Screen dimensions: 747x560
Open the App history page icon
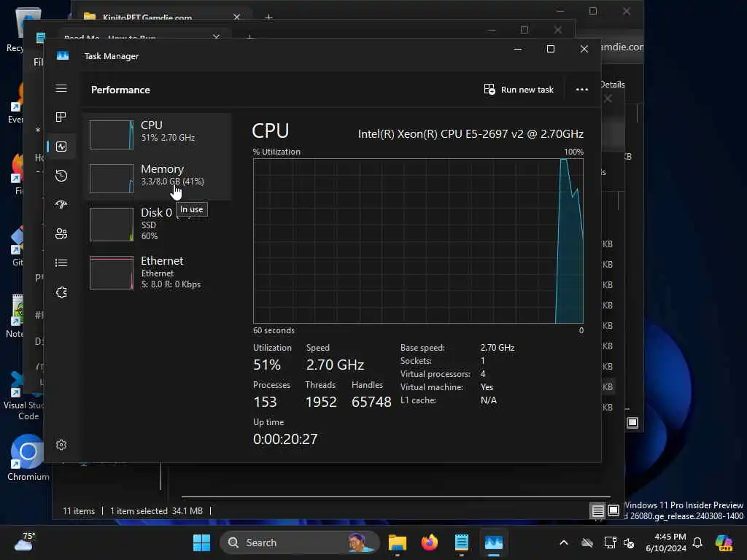(x=61, y=176)
